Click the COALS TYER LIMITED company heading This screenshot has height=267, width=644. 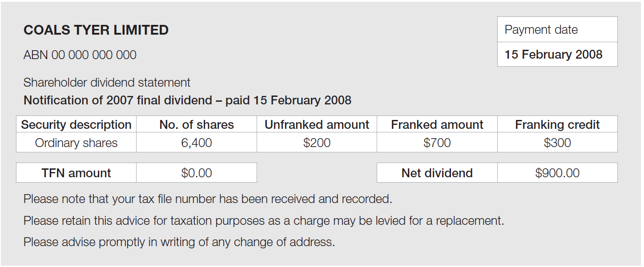(x=96, y=30)
